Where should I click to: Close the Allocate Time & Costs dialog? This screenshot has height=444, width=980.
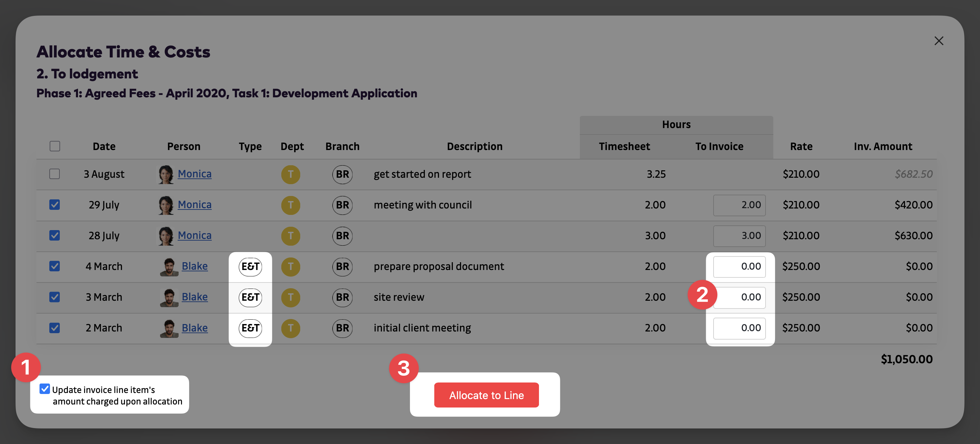click(938, 41)
